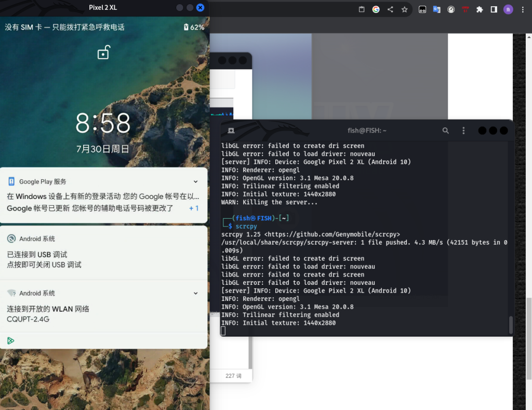Tap the green Play icon below the notifications
Screen dimensions: 532x410
[x=10, y=341]
